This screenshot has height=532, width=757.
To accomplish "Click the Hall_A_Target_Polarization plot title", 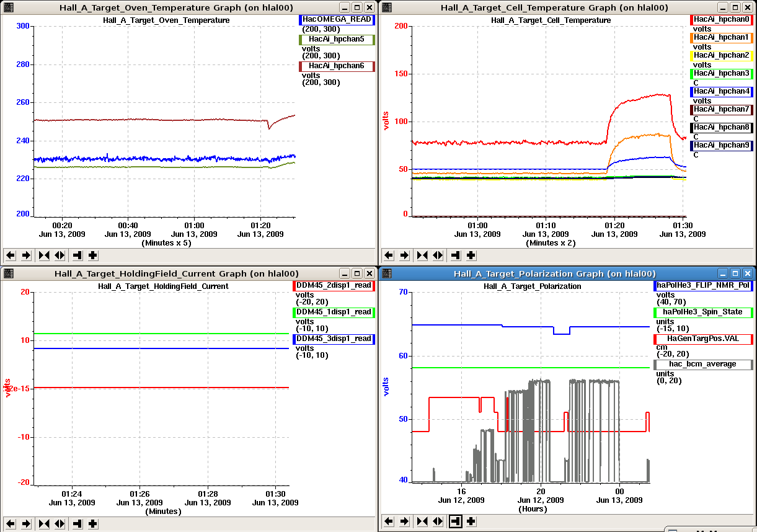I will (533, 286).
